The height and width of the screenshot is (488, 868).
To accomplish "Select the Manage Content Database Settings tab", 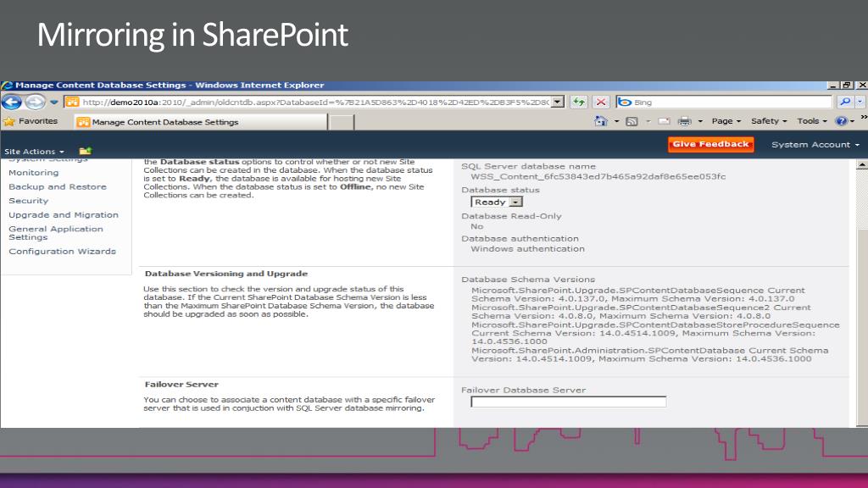I will coord(200,122).
